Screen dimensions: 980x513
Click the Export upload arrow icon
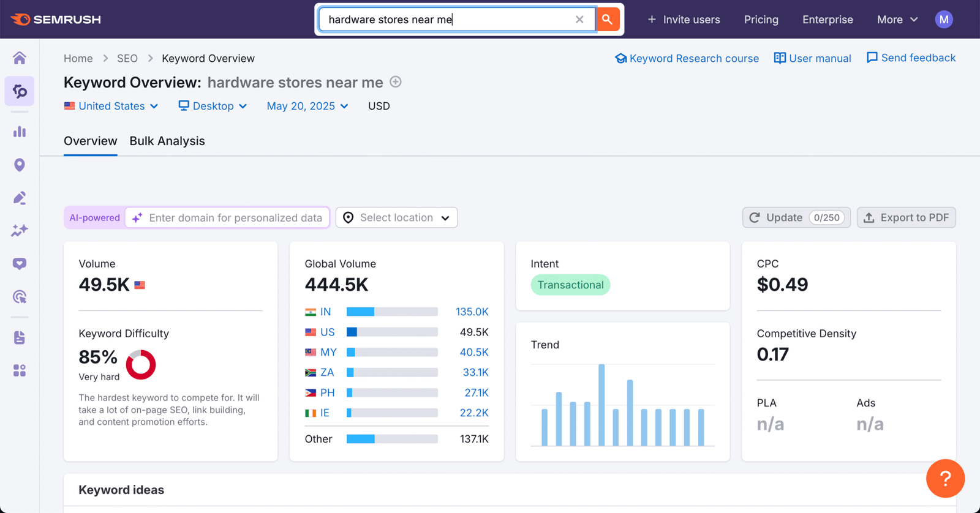coord(869,218)
